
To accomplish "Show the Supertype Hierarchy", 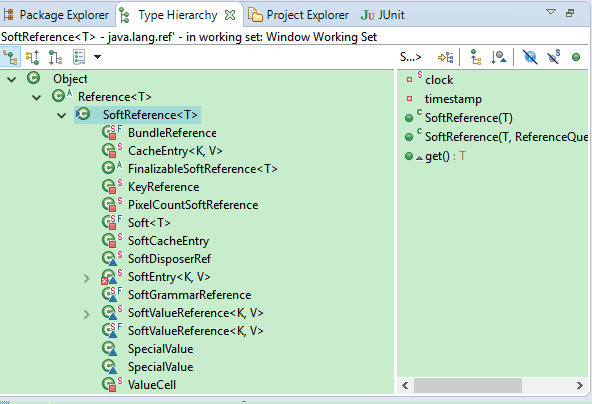I will point(33,57).
